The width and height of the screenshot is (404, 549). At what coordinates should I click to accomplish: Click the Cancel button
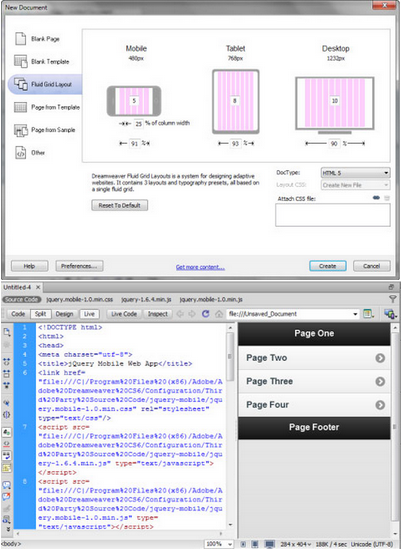click(x=371, y=266)
